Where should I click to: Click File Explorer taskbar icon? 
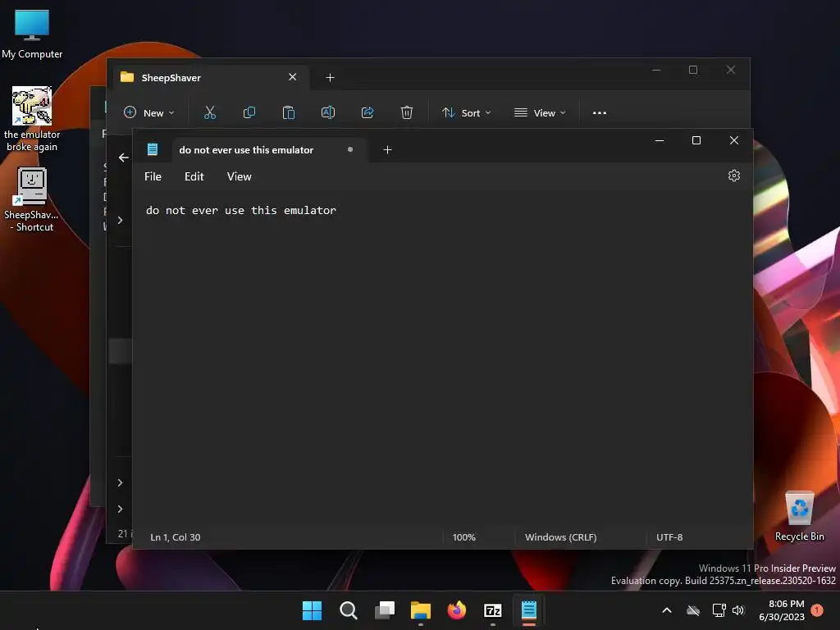421,610
